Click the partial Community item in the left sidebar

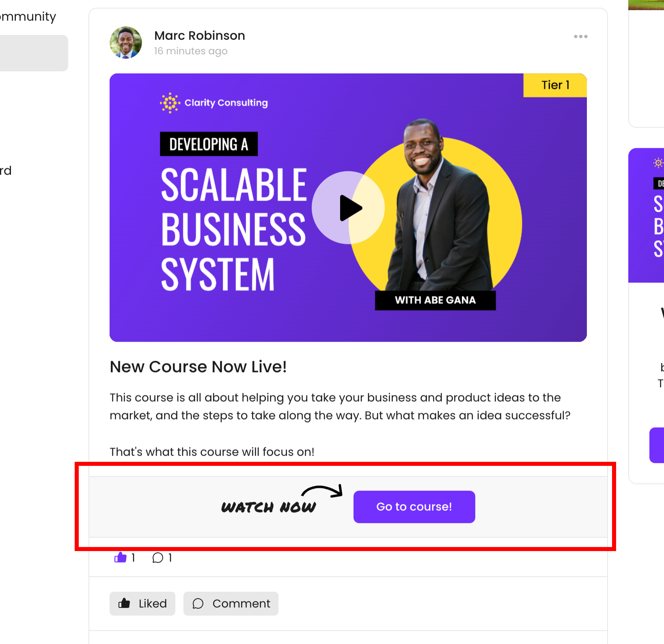tap(28, 17)
